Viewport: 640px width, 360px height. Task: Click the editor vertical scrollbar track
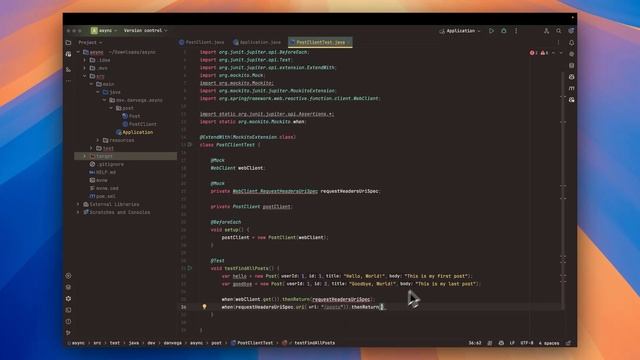[563, 192]
